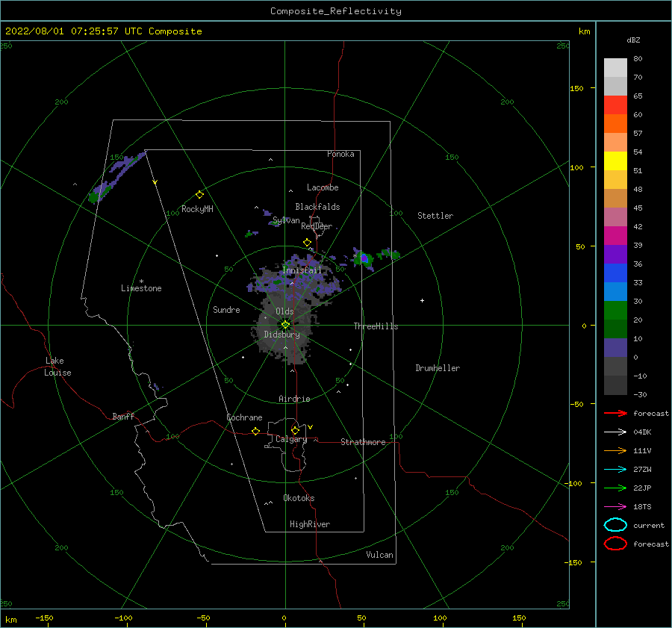Click the RockyMH label
The image size is (672, 628).
(x=197, y=209)
